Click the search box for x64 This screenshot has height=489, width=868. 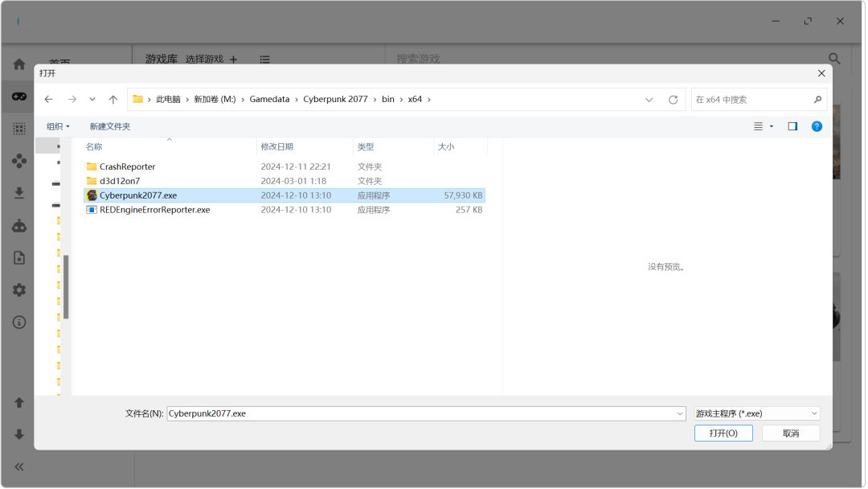click(759, 100)
